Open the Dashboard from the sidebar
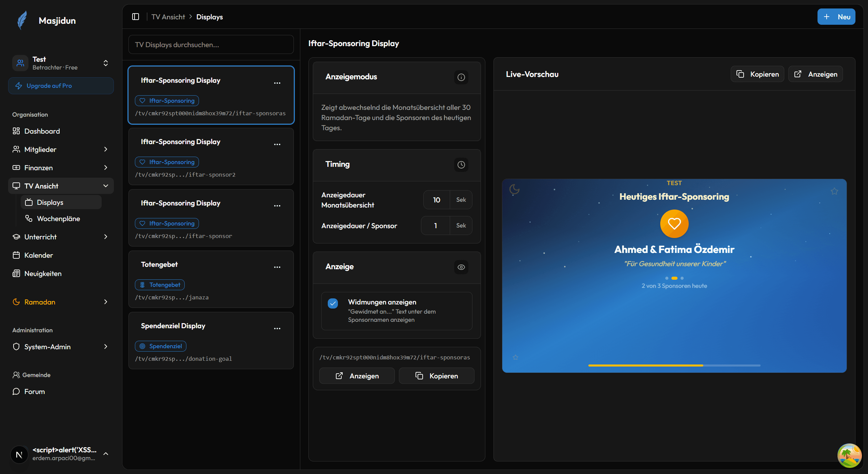 [x=42, y=131]
